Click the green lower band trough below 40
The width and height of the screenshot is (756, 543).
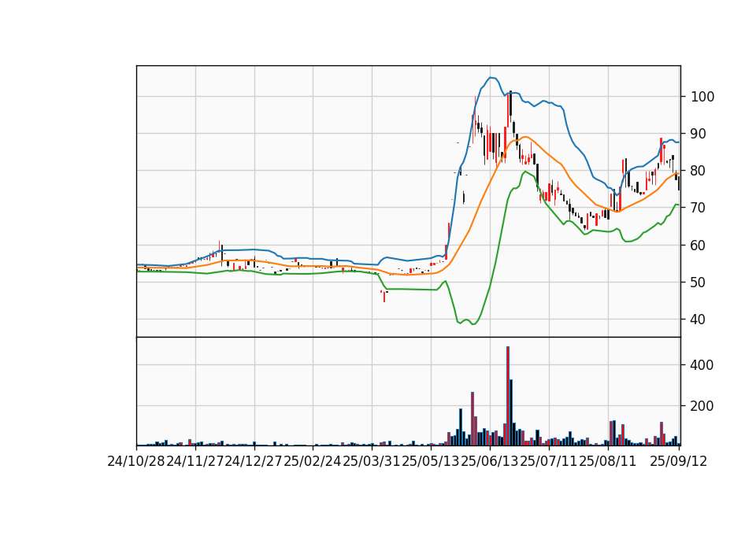(473, 323)
